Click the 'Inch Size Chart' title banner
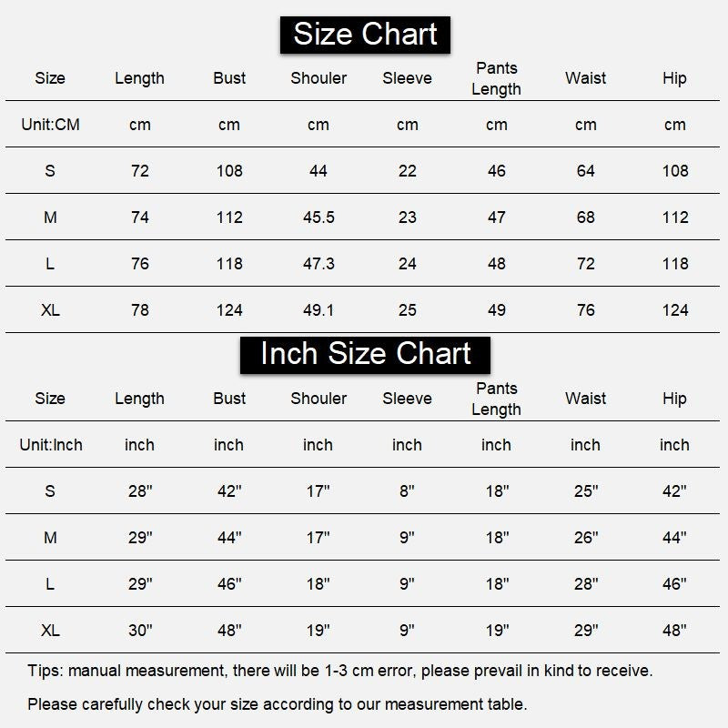The height and width of the screenshot is (728, 728). (x=365, y=354)
